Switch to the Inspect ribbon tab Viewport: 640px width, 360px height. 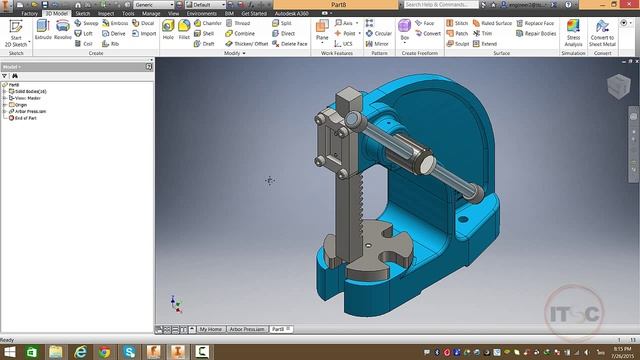[x=106, y=13]
